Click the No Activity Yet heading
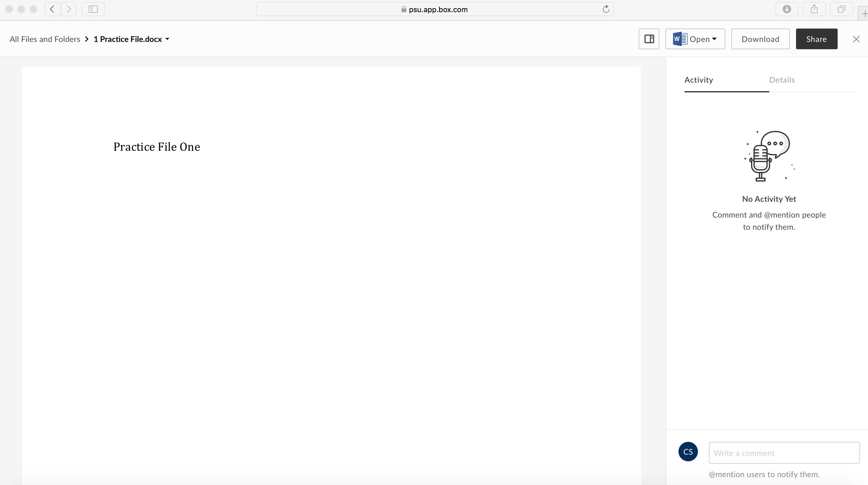Image resolution: width=868 pixels, height=485 pixels. pyautogui.click(x=769, y=199)
